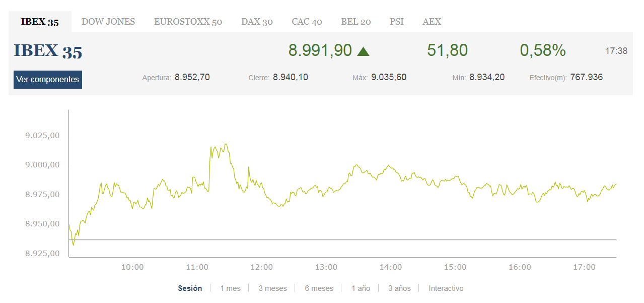Display the 1 año chart range
The image size is (644, 303).
click(361, 288)
